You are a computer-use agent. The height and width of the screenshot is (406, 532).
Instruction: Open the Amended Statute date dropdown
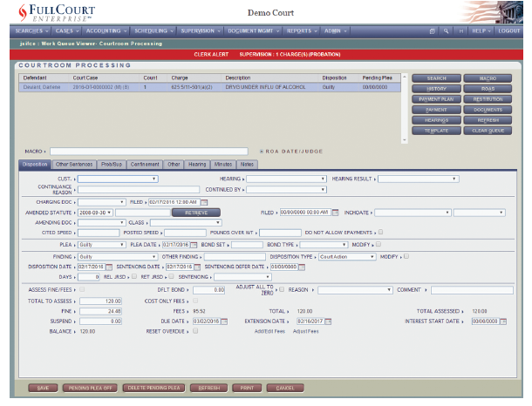click(95, 213)
